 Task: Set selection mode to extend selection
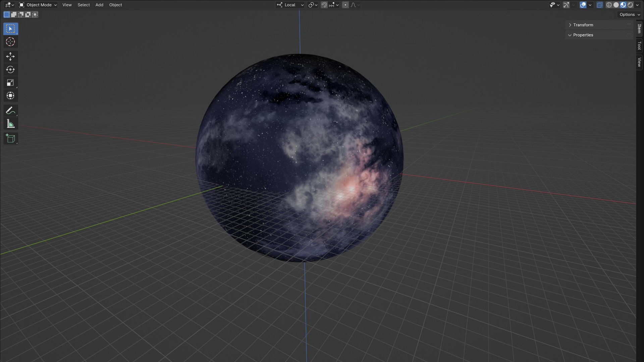pos(14,14)
